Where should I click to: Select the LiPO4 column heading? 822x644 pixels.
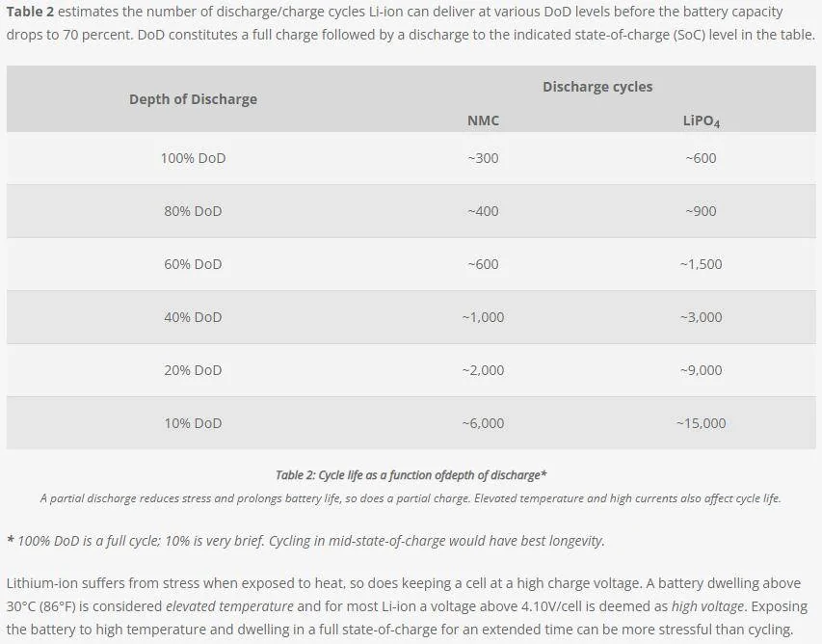[x=701, y=121]
